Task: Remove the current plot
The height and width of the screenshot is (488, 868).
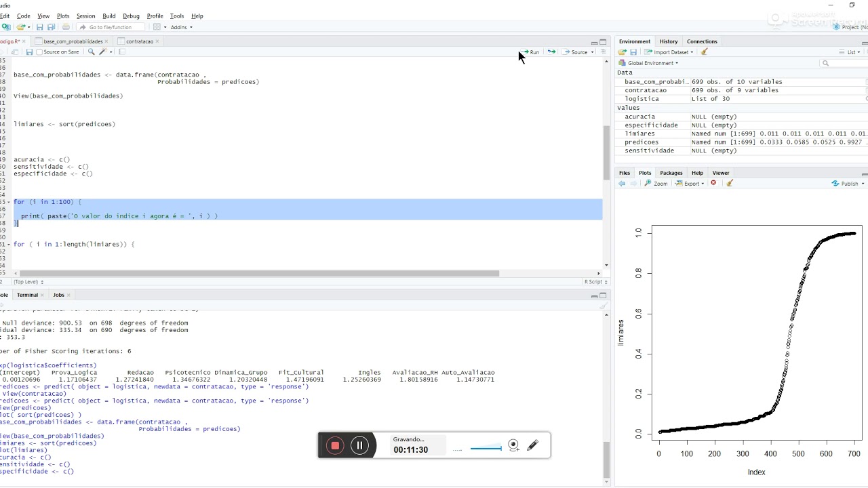Action: [x=713, y=184]
